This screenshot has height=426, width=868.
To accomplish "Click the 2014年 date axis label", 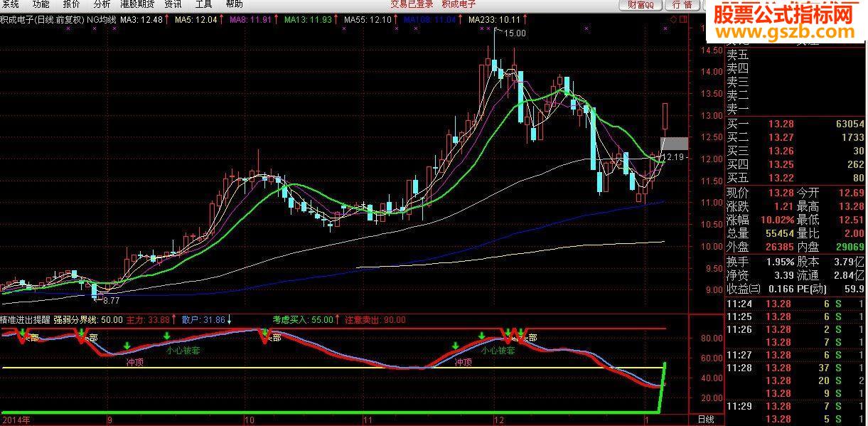I will (15, 420).
